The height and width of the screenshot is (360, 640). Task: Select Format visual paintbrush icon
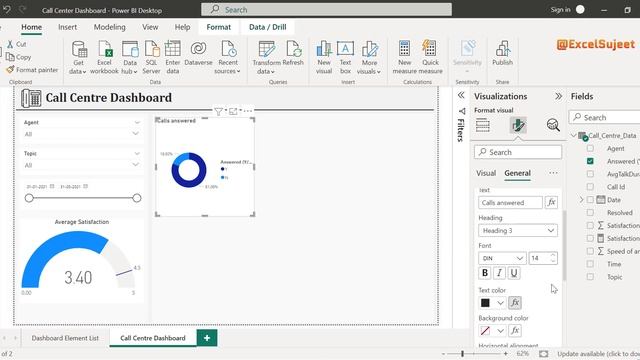click(x=518, y=125)
